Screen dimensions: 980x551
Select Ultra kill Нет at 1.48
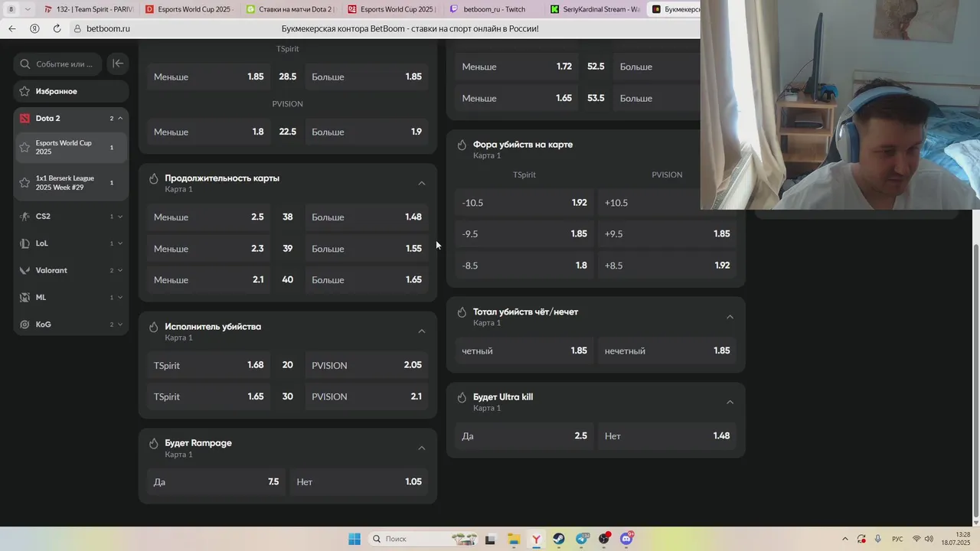coord(667,436)
